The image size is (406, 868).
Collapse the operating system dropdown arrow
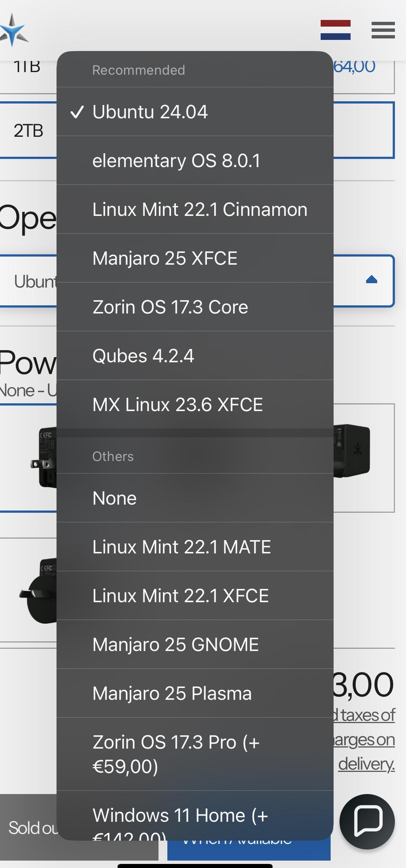(x=371, y=280)
